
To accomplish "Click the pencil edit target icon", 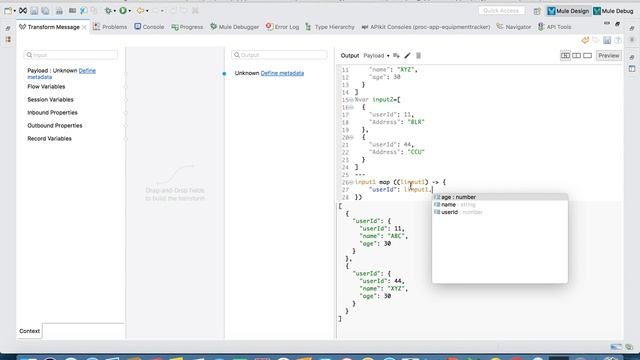I will pyautogui.click(x=407, y=56).
